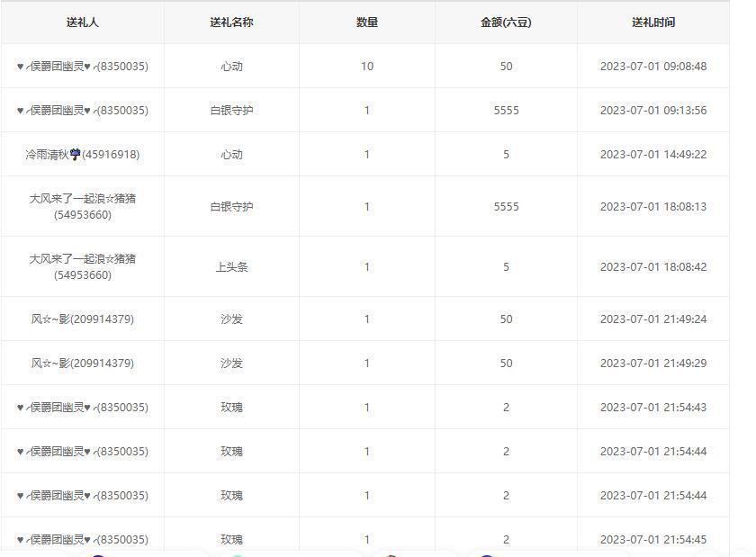This screenshot has width=756, height=557.
Task: Click 白银守护 in the 09:13:56 row
Action: tap(231, 111)
